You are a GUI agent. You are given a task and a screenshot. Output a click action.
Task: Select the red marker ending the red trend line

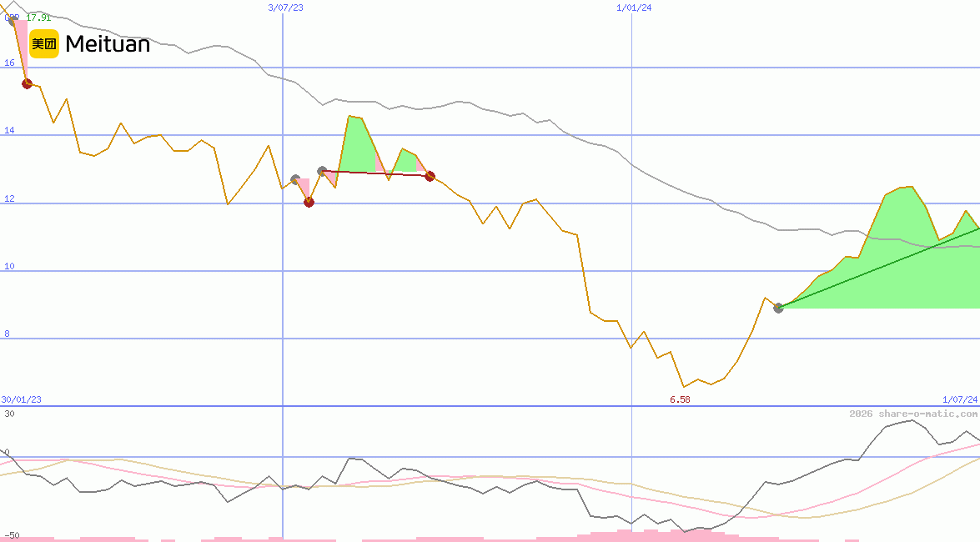430,176
